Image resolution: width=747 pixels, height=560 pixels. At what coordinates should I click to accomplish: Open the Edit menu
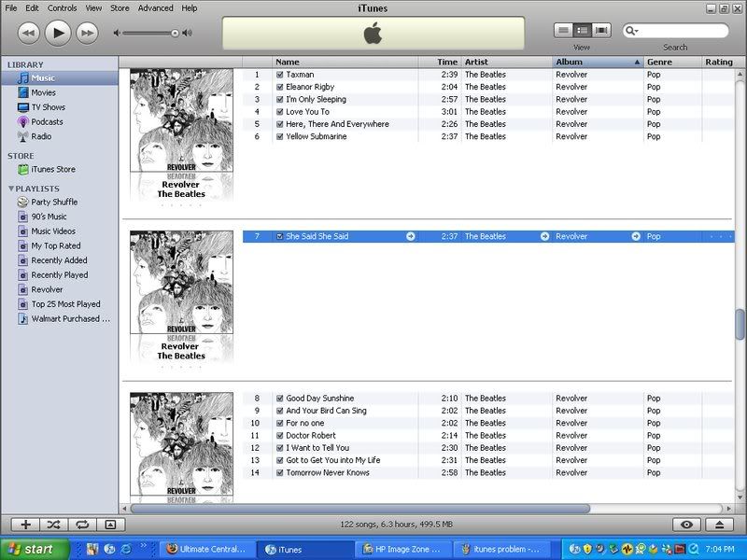(32, 8)
